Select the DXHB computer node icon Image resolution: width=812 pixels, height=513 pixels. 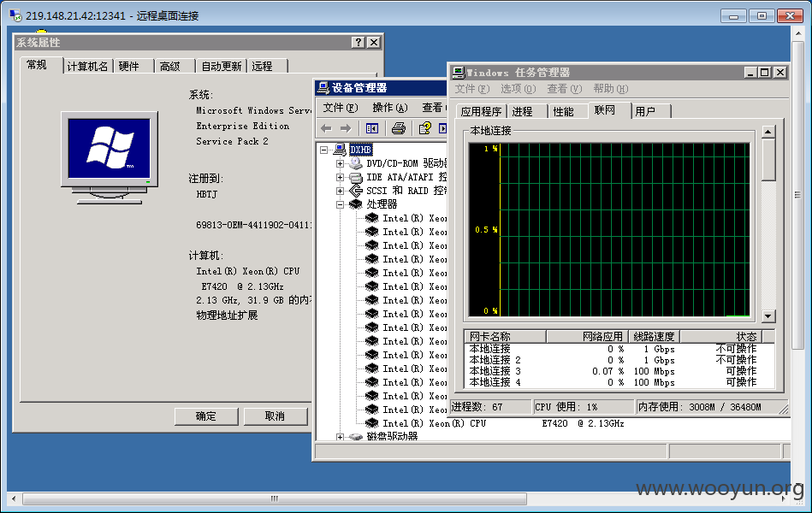[340, 150]
